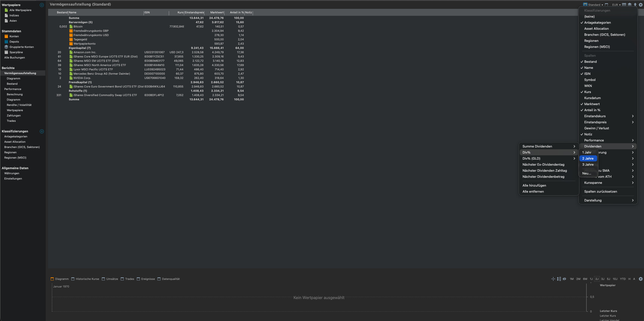Open chart settings gear at bottom right

[x=641, y=279]
